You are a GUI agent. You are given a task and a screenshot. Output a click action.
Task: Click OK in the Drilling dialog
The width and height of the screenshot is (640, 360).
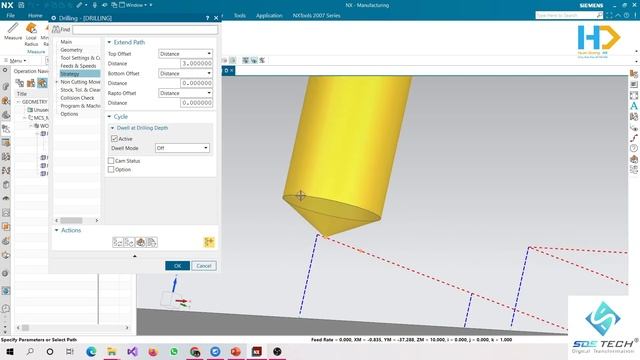pos(178,266)
